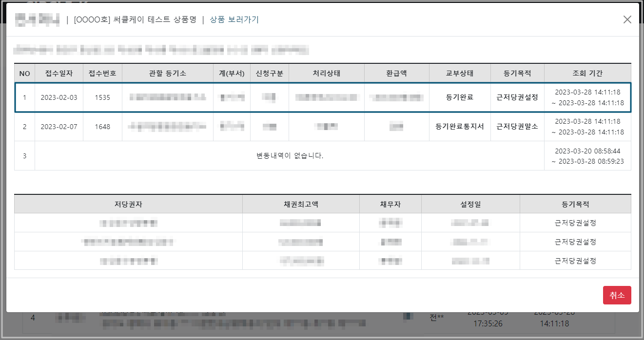Click the 관할 등기소 column header

click(x=167, y=74)
